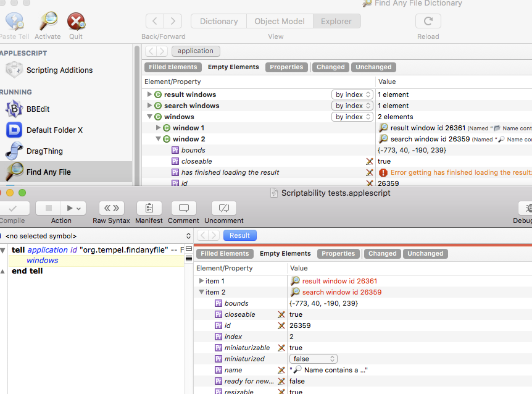Toggle the Properties filter in result pane
This screenshot has width=532, height=394.
[338, 254]
